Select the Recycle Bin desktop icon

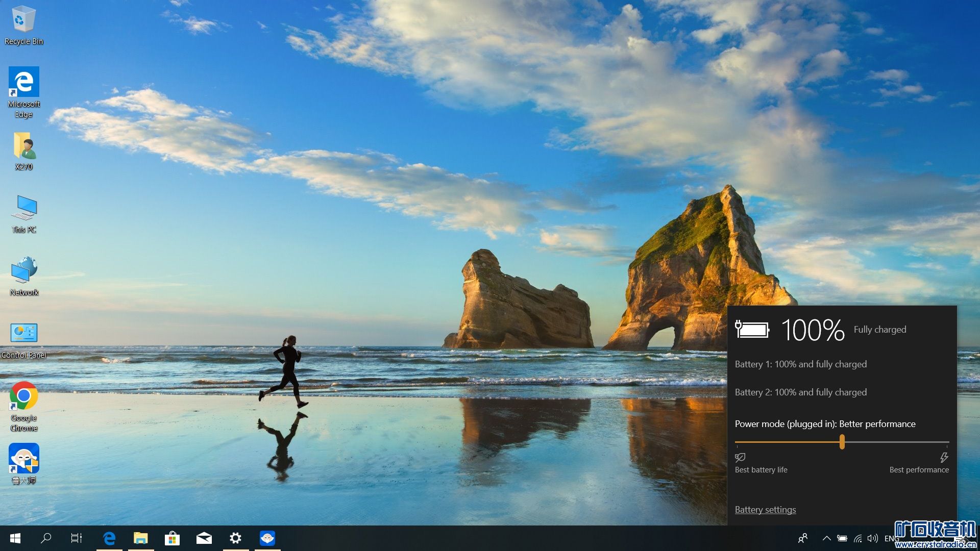[23, 26]
